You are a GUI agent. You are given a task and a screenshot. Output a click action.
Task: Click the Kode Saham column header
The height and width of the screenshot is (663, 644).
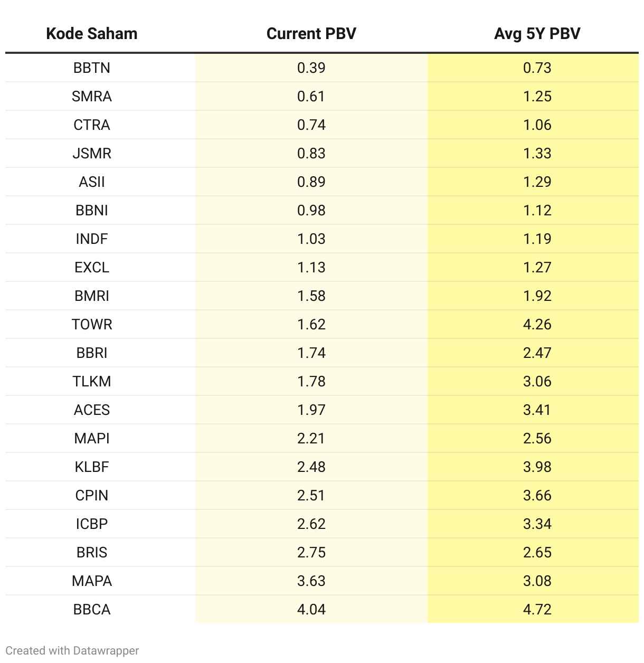[92, 34]
